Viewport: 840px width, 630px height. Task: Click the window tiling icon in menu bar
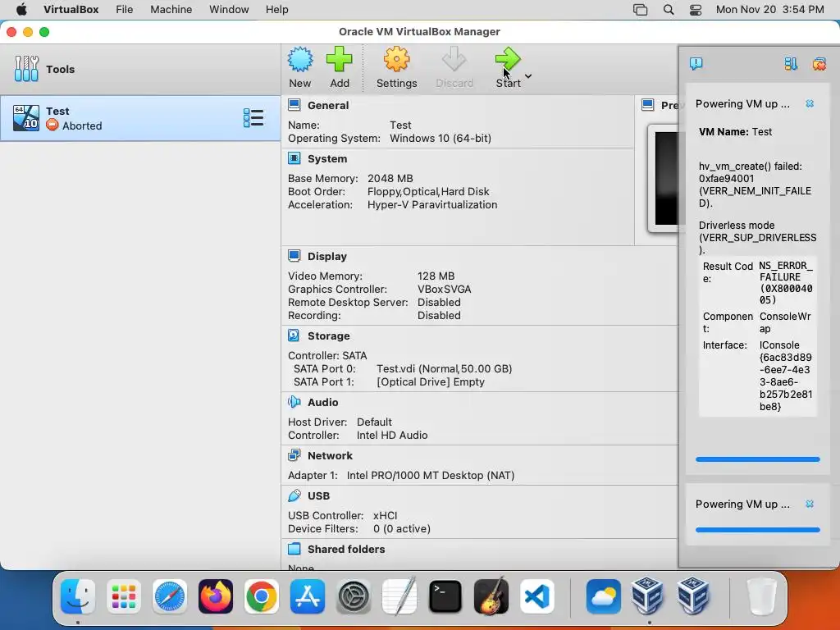point(640,10)
